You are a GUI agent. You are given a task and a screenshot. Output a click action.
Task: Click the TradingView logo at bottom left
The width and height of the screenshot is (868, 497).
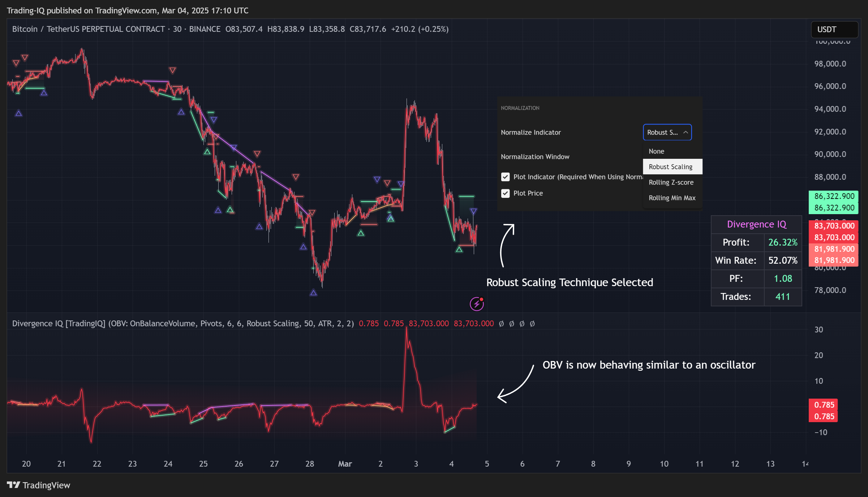[38, 485]
